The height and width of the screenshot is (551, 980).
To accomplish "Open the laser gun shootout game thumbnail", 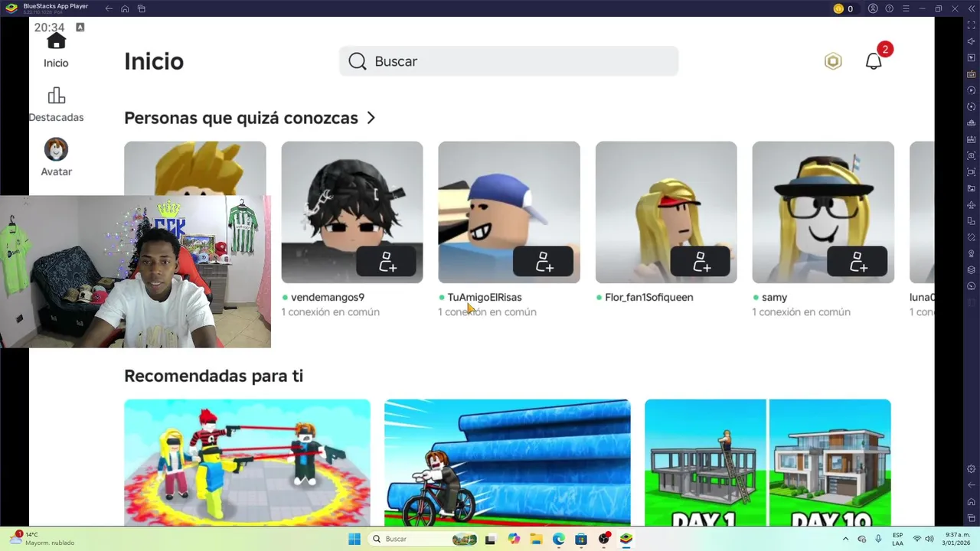I will click(247, 462).
